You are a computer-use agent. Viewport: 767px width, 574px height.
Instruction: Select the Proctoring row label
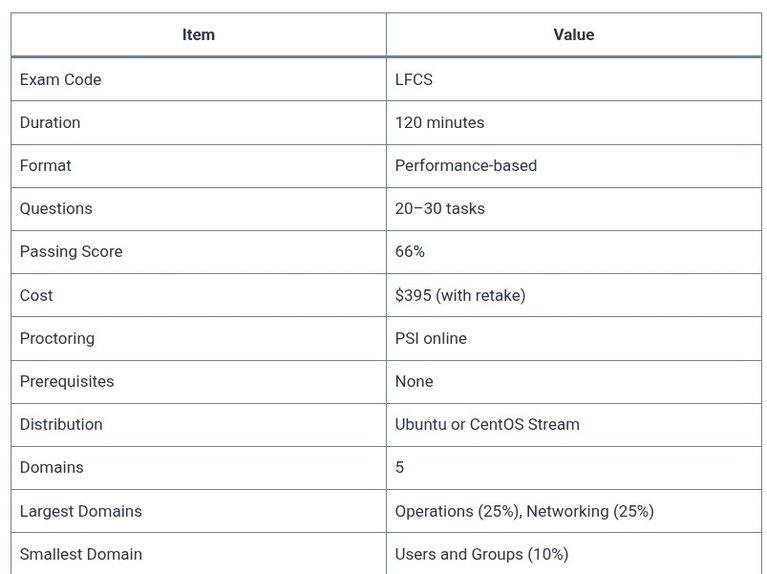(57, 338)
